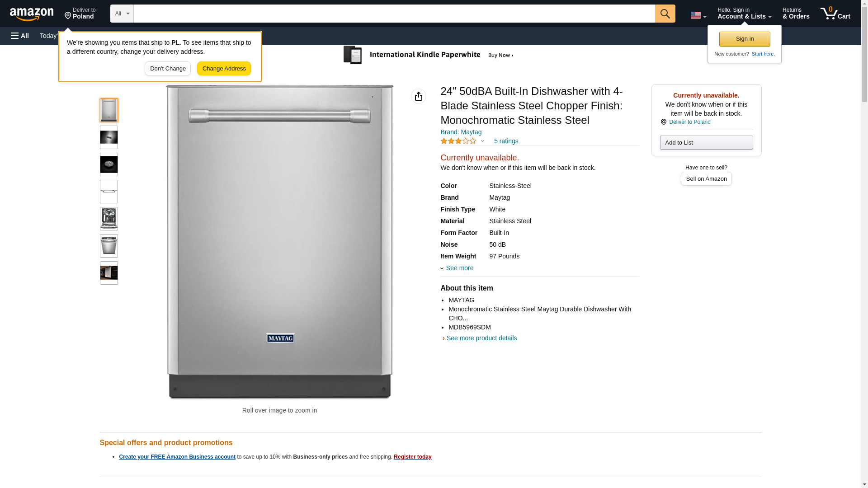Click the share icon on product image
The width and height of the screenshot is (868, 488).
[418, 96]
